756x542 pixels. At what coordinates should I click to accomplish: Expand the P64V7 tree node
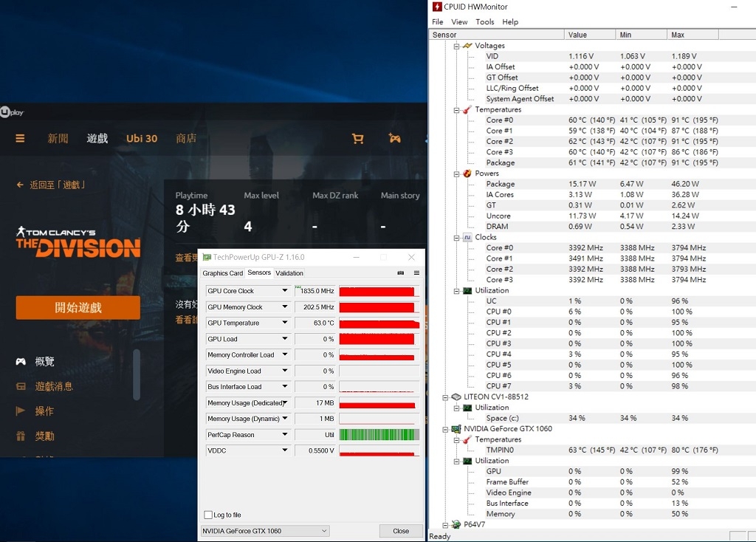(445, 524)
